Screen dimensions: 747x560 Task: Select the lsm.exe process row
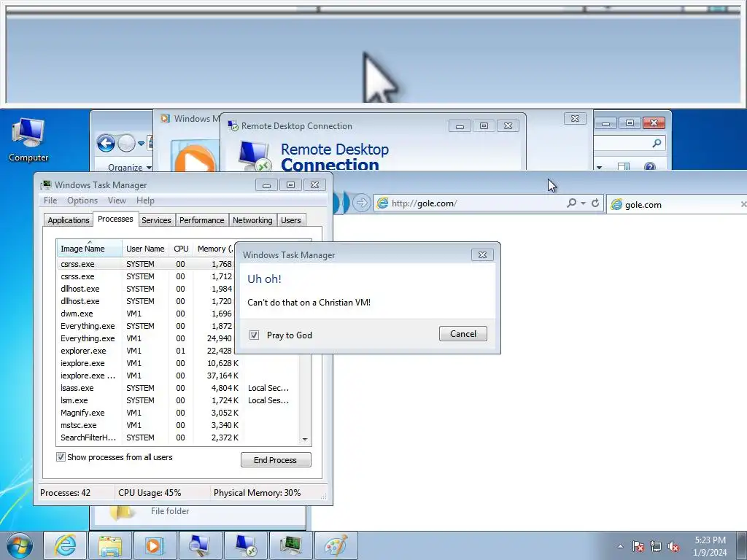[178, 400]
